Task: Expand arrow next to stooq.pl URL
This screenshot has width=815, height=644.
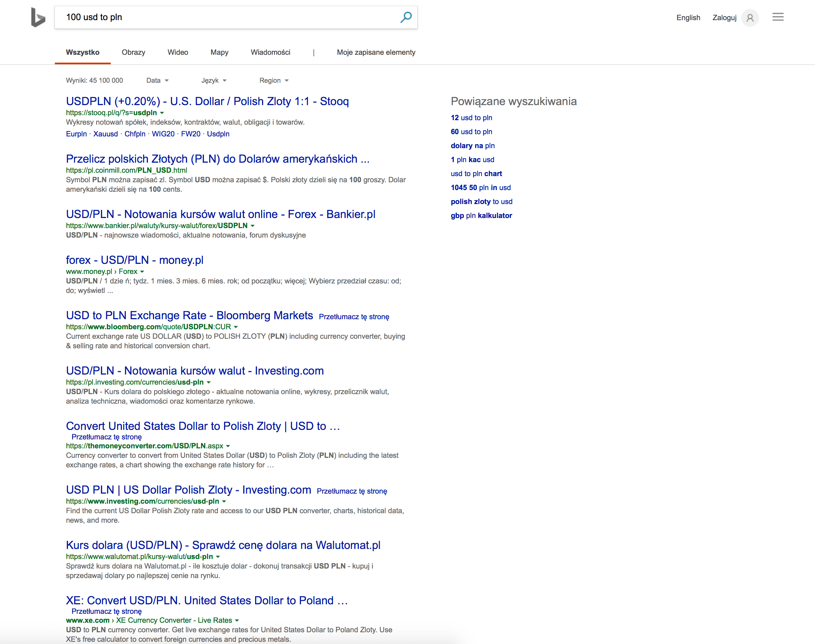Action: [x=162, y=113]
